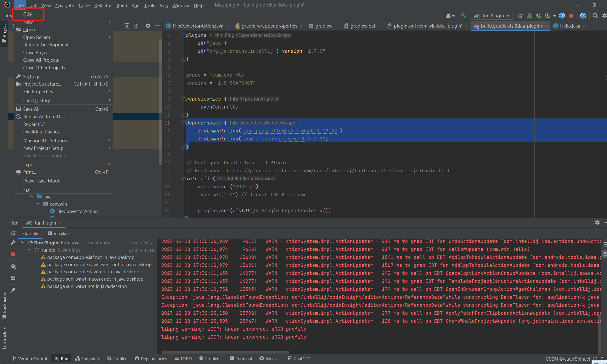Fold the dependencies block in the editor gutter

184,123
